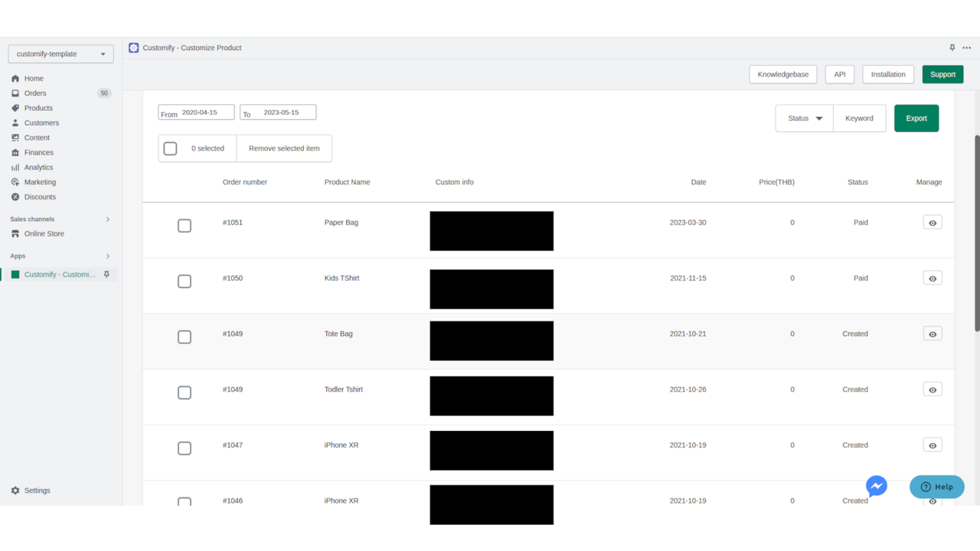The width and height of the screenshot is (980, 551).
Task: Toggle the select-all checkbox above the list
Action: click(170, 148)
